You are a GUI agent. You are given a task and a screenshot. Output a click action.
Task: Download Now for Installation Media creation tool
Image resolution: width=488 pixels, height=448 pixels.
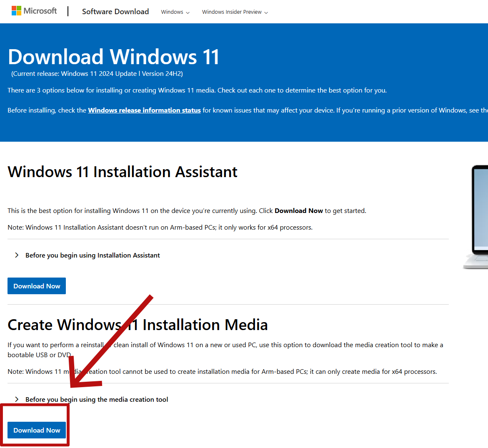coord(37,430)
